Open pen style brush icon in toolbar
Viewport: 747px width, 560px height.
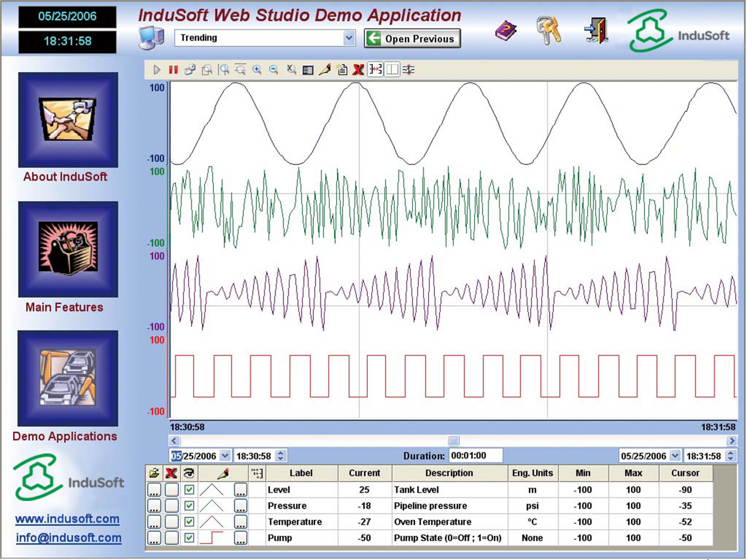pos(325,70)
